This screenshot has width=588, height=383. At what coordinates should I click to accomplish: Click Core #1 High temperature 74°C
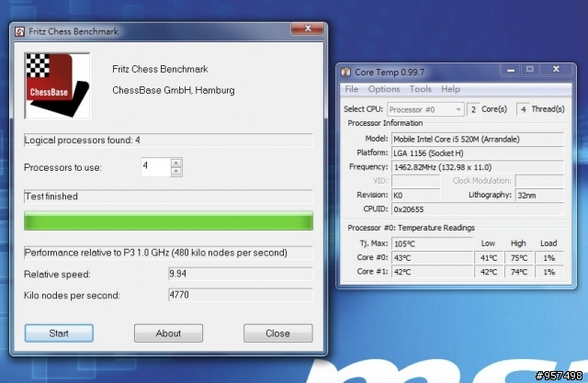pos(519,272)
